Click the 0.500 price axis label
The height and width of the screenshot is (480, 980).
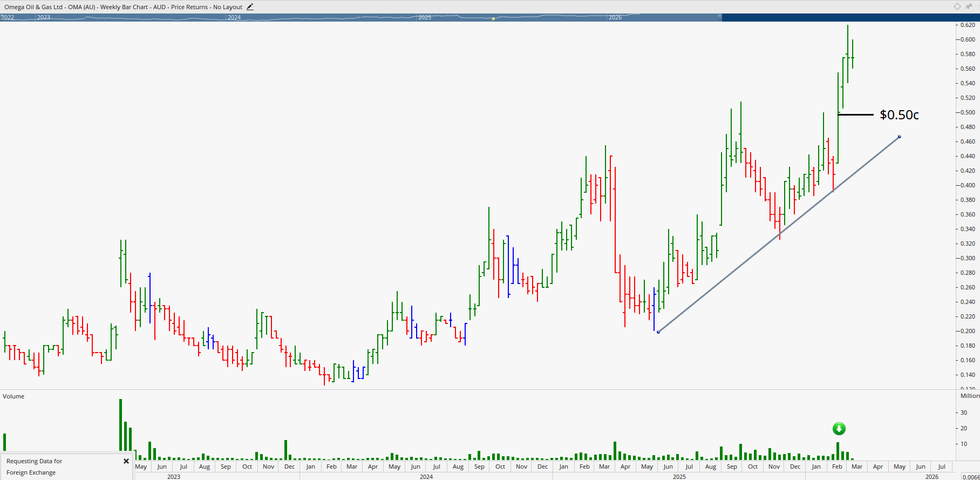pos(968,112)
